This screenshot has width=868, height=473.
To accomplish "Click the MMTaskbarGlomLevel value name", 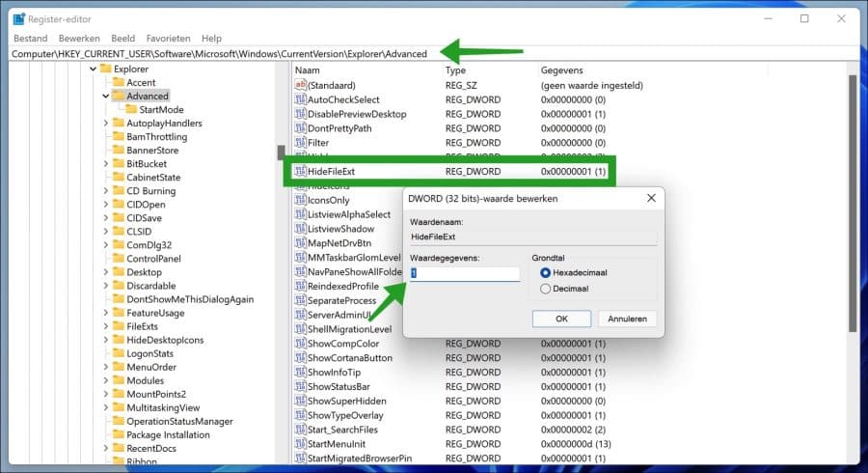I will tap(354, 258).
